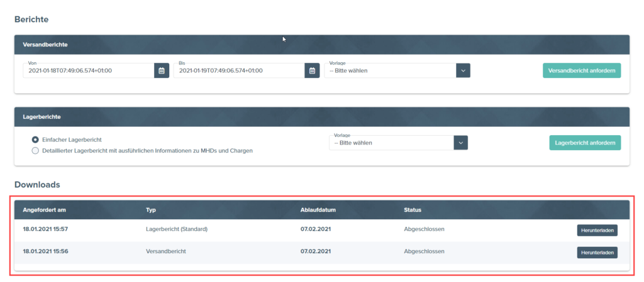Open calendar picker for Bis date

tap(312, 70)
